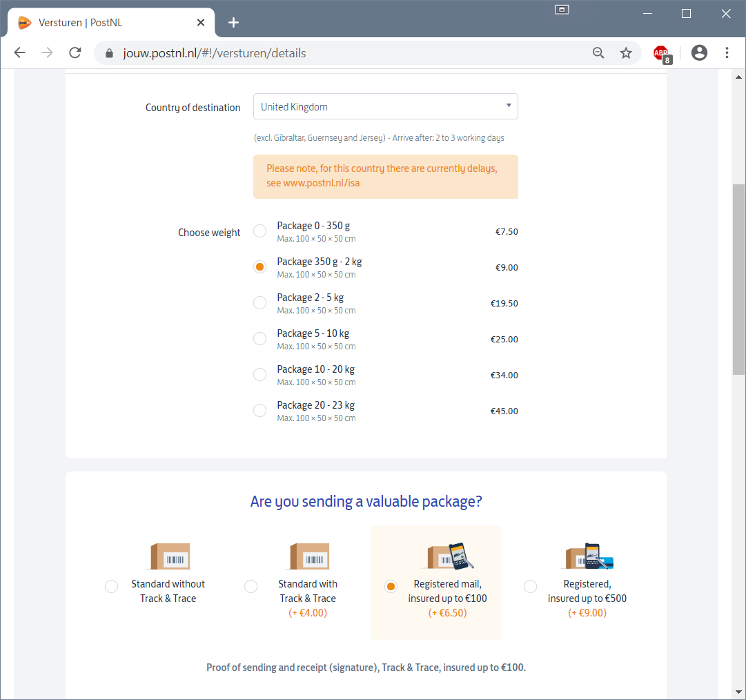Open the Adblock Plus extension icon
This screenshot has width=746, height=700.
click(x=661, y=53)
